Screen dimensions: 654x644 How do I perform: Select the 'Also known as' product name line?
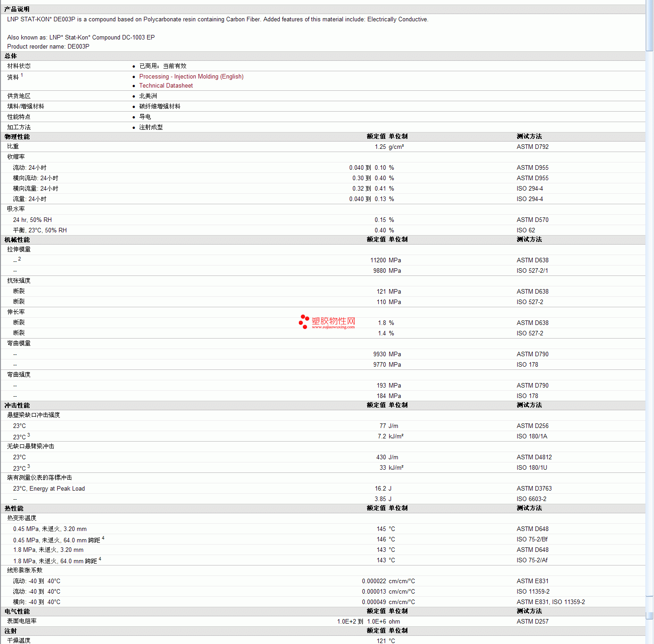pos(81,38)
